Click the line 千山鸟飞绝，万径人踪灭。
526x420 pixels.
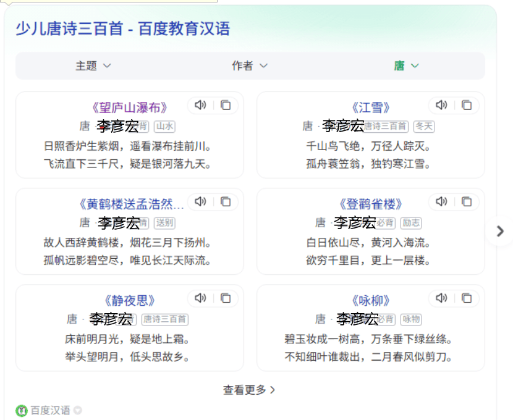[368, 146]
